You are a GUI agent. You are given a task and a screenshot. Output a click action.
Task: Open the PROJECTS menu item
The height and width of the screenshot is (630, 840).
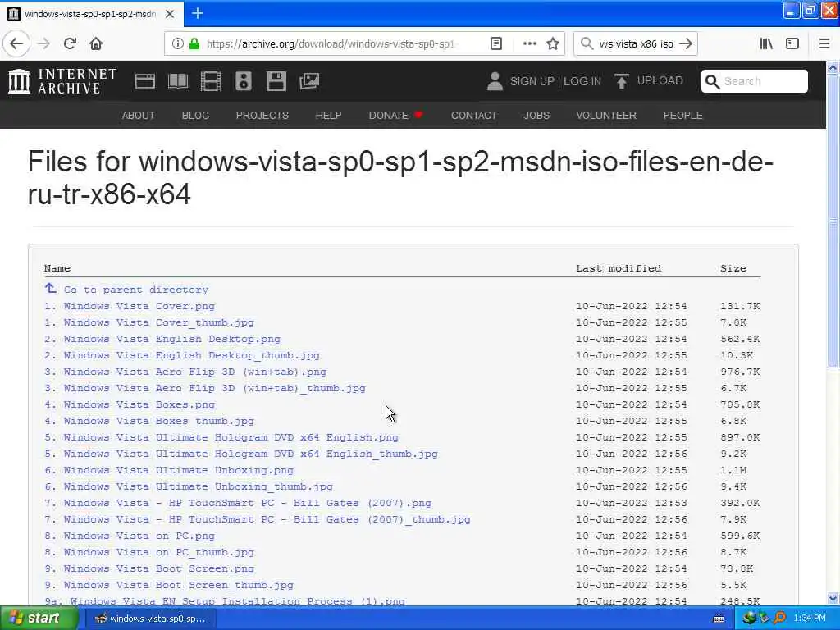tap(262, 115)
